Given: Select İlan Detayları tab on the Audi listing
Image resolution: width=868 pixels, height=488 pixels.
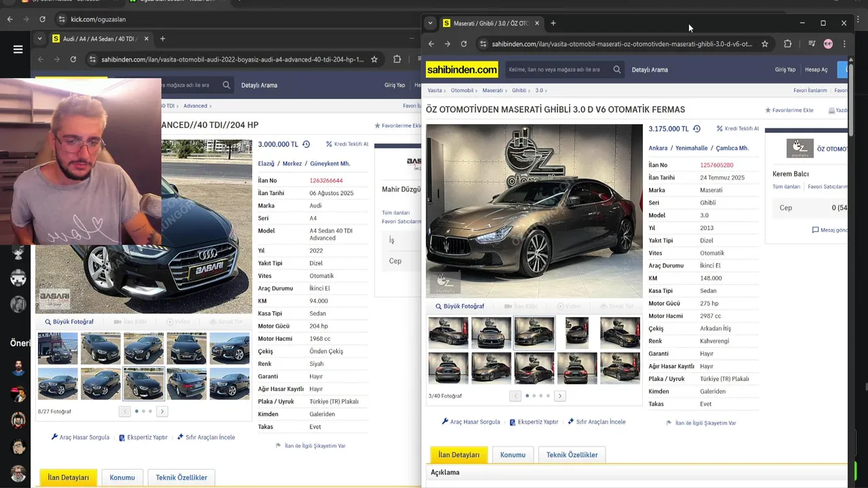Looking at the screenshot, I should pos(68,478).
